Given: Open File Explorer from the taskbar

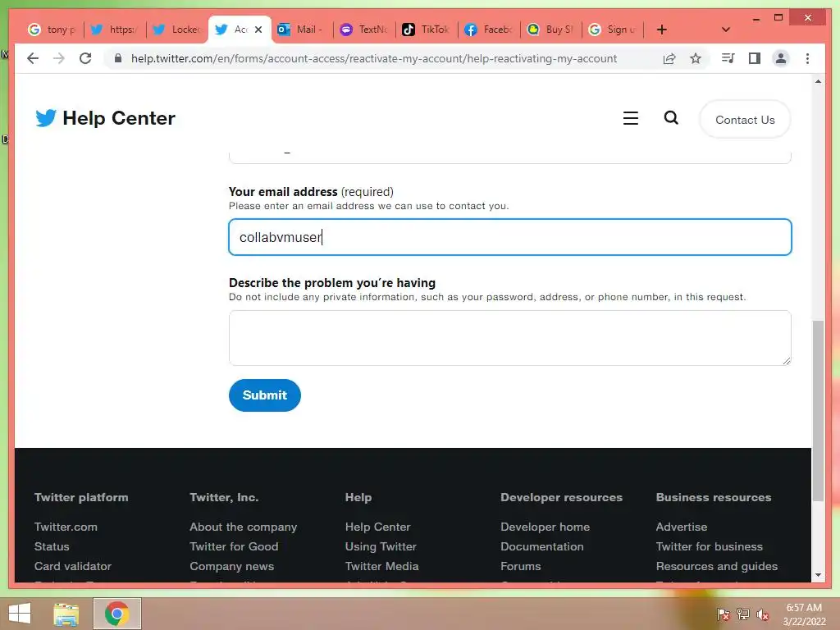Looking at the screenshot, I should (66, 614).
